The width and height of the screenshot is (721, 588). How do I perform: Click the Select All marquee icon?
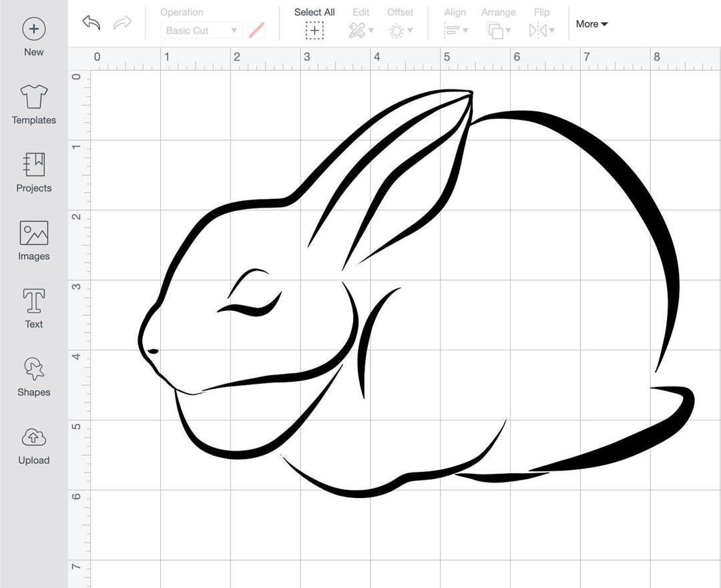point(314,30)
